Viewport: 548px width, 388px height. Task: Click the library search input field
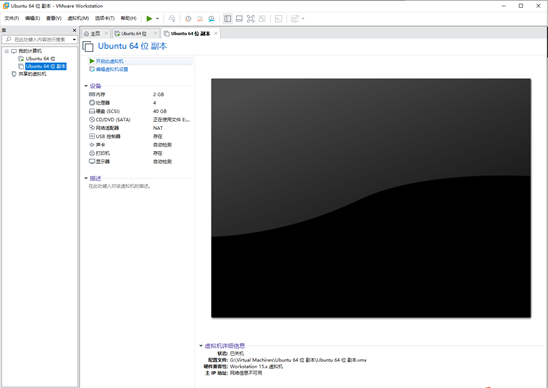point(39,39)
